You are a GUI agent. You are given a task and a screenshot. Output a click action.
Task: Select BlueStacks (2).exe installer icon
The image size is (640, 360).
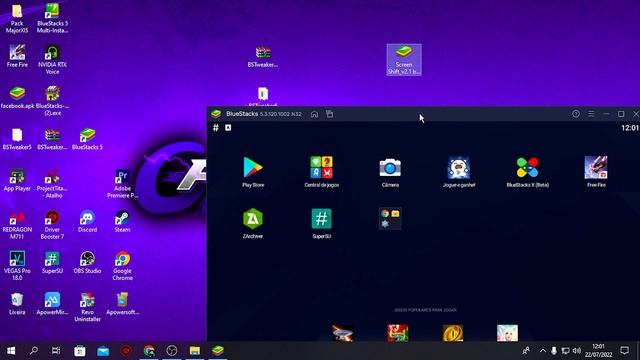[x=52, y=101]
